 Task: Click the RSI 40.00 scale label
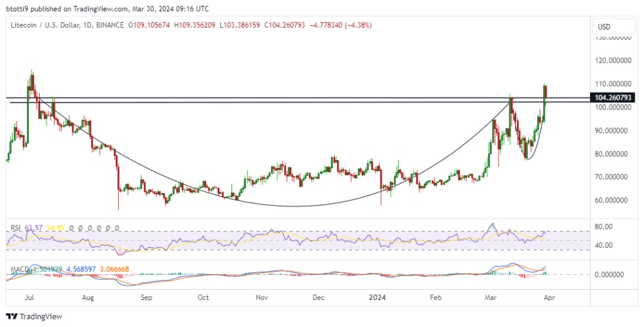[x=604, y=245]
